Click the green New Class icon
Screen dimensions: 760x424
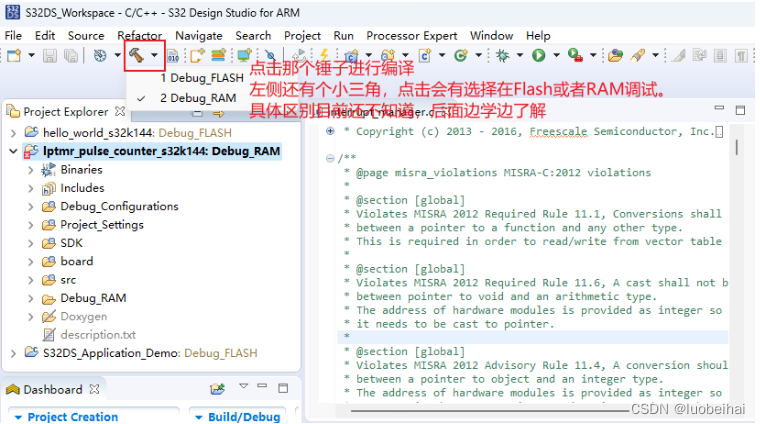[460, 56]
